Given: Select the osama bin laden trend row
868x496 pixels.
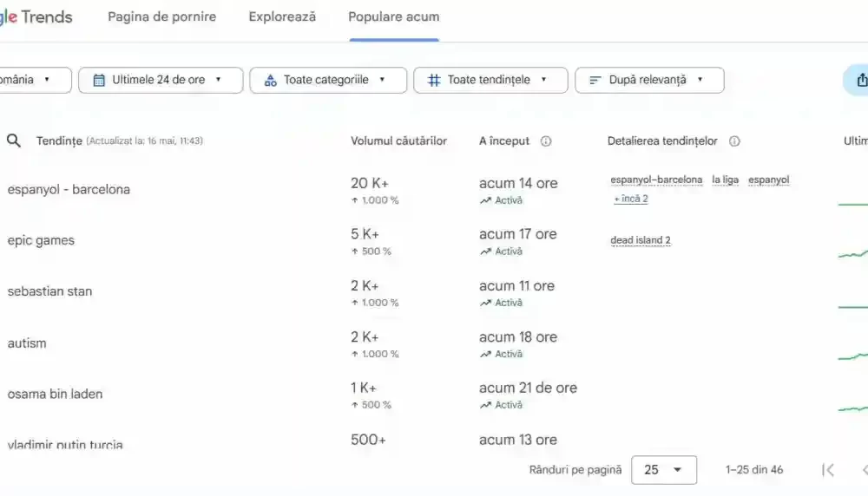Looking at the screenshot, I should 434,395.
